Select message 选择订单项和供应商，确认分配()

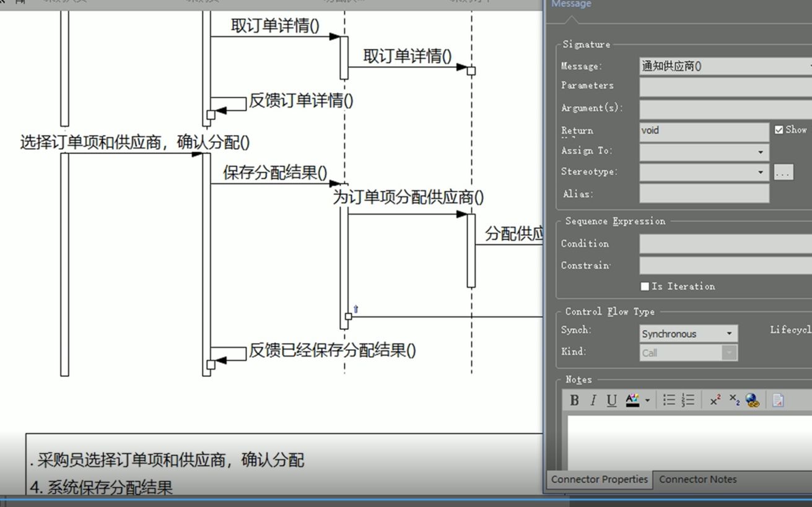tap(135, 142)
